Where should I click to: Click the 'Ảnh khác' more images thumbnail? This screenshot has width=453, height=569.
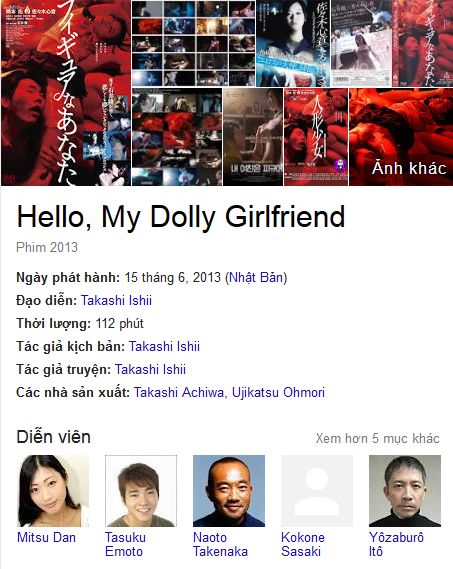tap(401, 137)
